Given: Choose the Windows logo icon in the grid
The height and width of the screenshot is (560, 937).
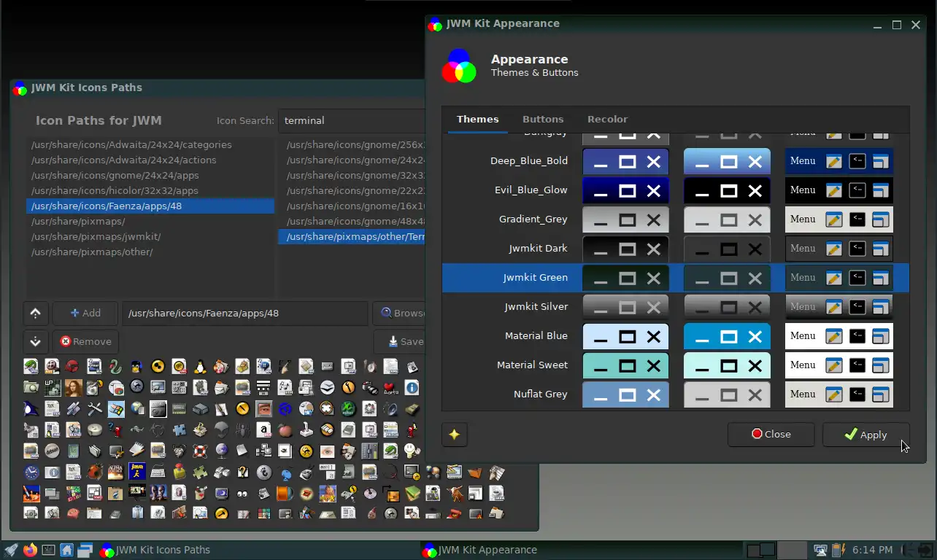Looking at the screenshot, I should pos(115,408).
